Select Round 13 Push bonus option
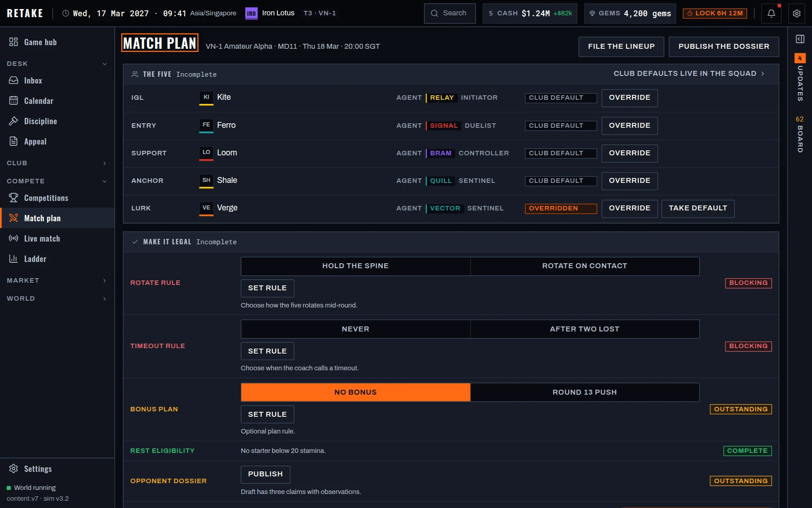 coord(585,392)
